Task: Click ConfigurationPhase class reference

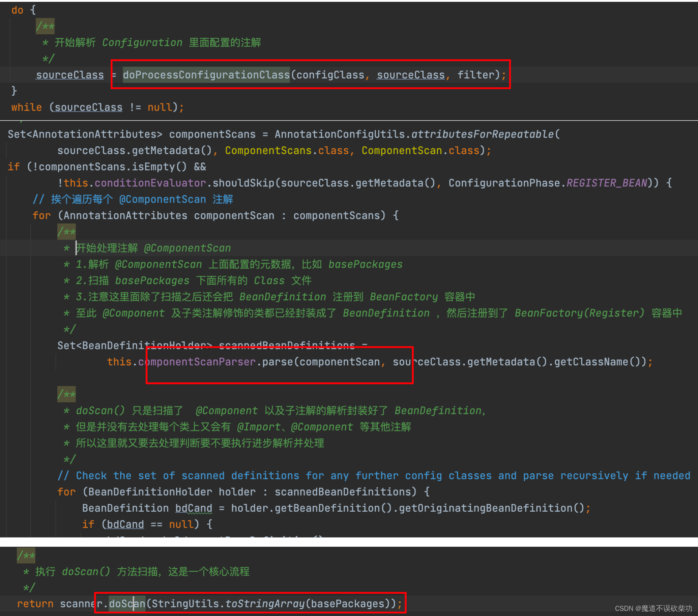Action: (504, 183)
